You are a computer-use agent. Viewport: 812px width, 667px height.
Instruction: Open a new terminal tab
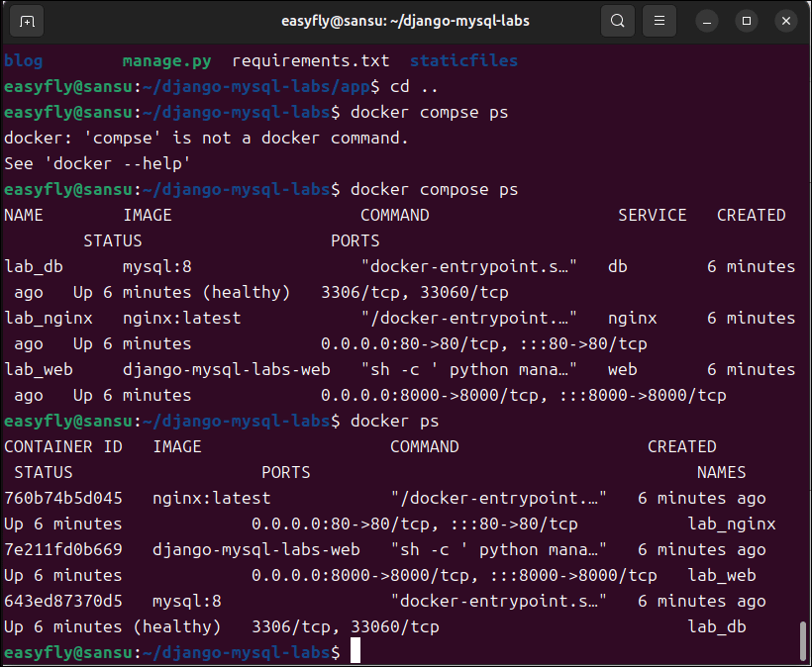click(27, 21)
